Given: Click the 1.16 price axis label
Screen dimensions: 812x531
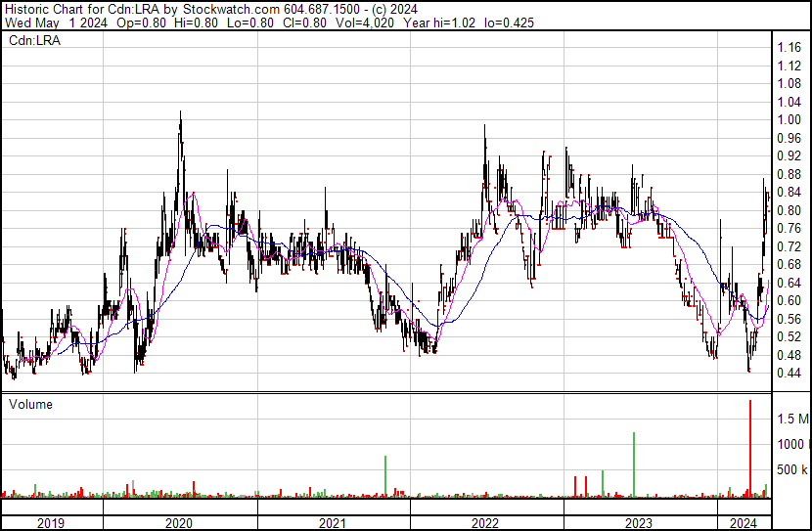Looking at the screenshot, I should click(x=789, y=48).
